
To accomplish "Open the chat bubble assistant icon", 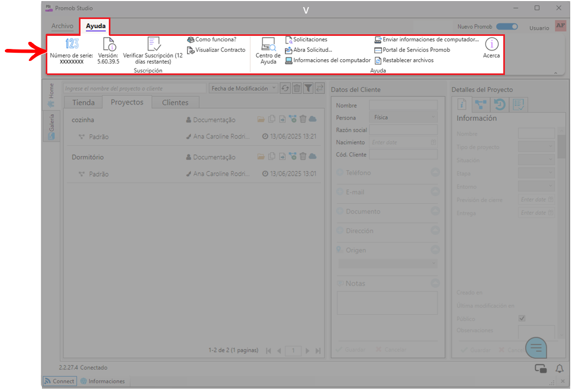I will coord(536,347).
